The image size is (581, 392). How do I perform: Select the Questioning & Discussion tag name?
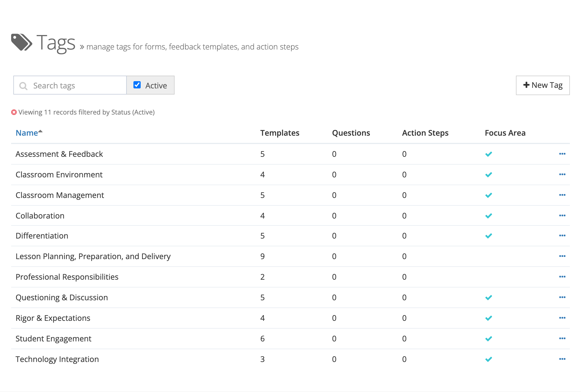click(62, 297)
